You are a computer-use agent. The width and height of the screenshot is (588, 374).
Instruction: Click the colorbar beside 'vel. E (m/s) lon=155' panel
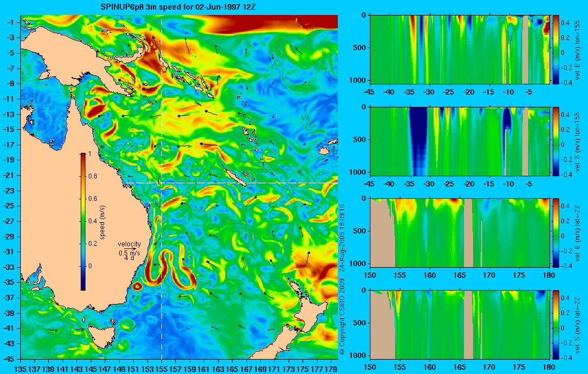pyautogui.click(x=556, y=50)
